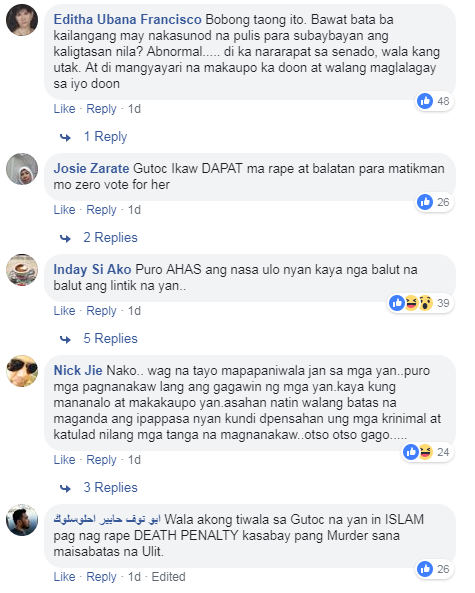Click the like reaction icon showing 48

point(425,101)
